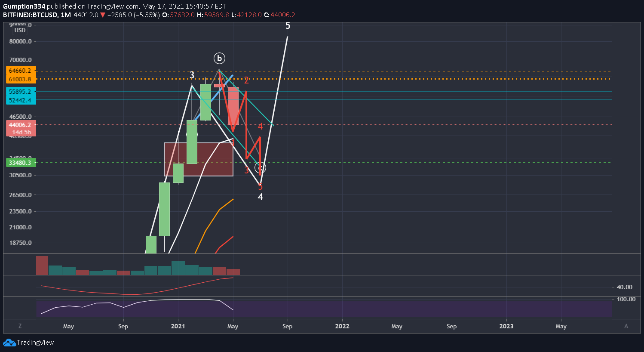Click the green 33480.3 price label
Viewport: 644px width, 352px height.
(20, 163)
